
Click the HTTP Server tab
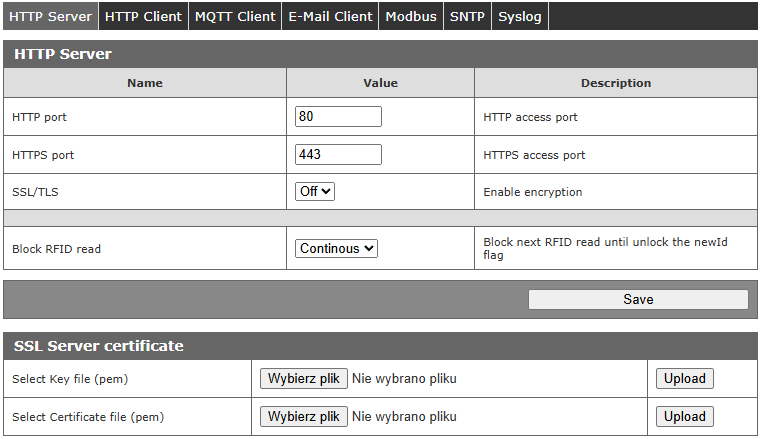pyautogui.click(x=50, y=16)
